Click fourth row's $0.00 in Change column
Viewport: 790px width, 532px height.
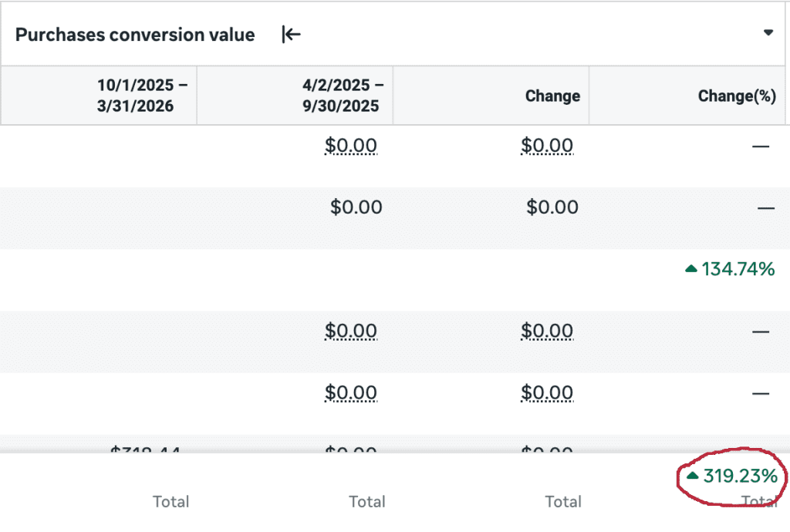coord(547,331)
